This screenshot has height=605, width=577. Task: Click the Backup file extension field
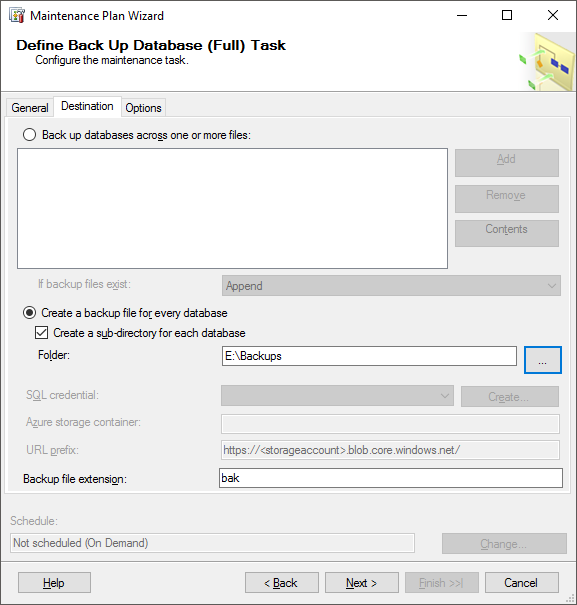391,478
